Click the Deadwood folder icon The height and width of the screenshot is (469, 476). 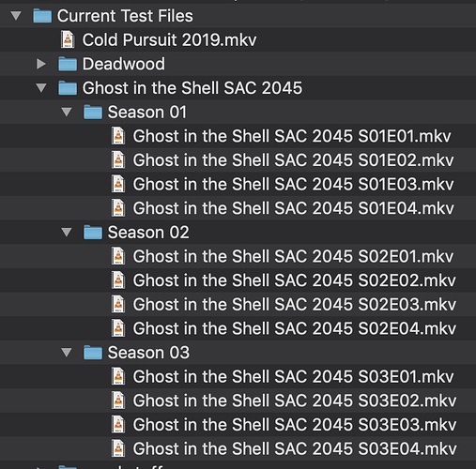click(x=68, y=64)
